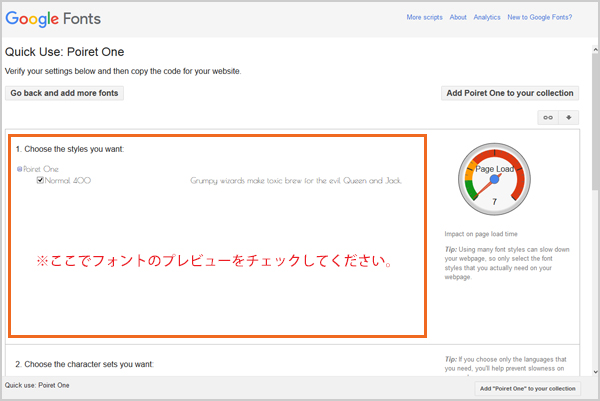Open the More scripts link
The height and width of the screenshot is (401, 600).
424,17
